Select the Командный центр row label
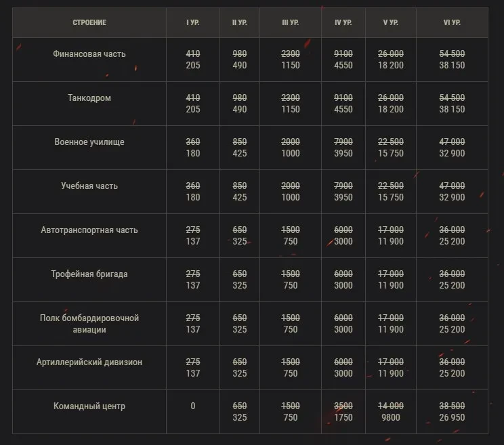The height and width of the screenshot is (445, 504). click(89, 406)
